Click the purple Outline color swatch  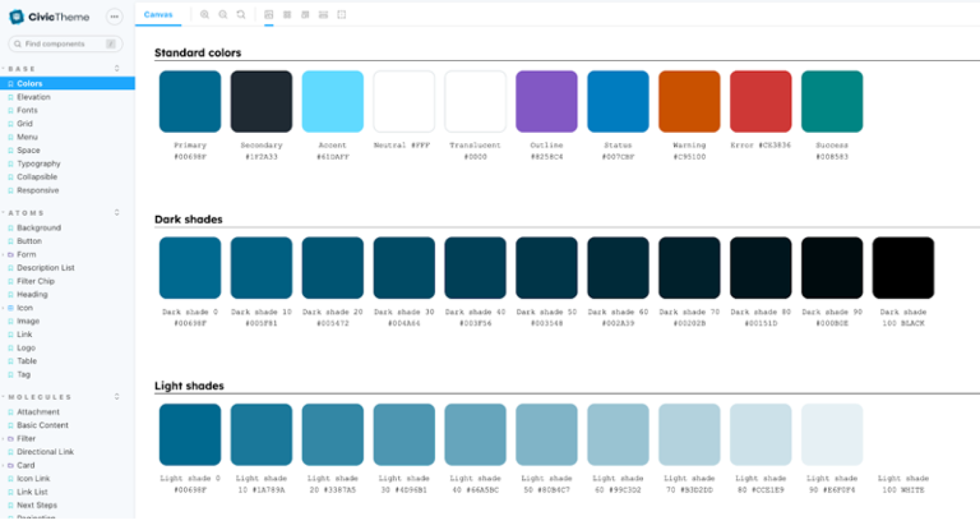546,100
